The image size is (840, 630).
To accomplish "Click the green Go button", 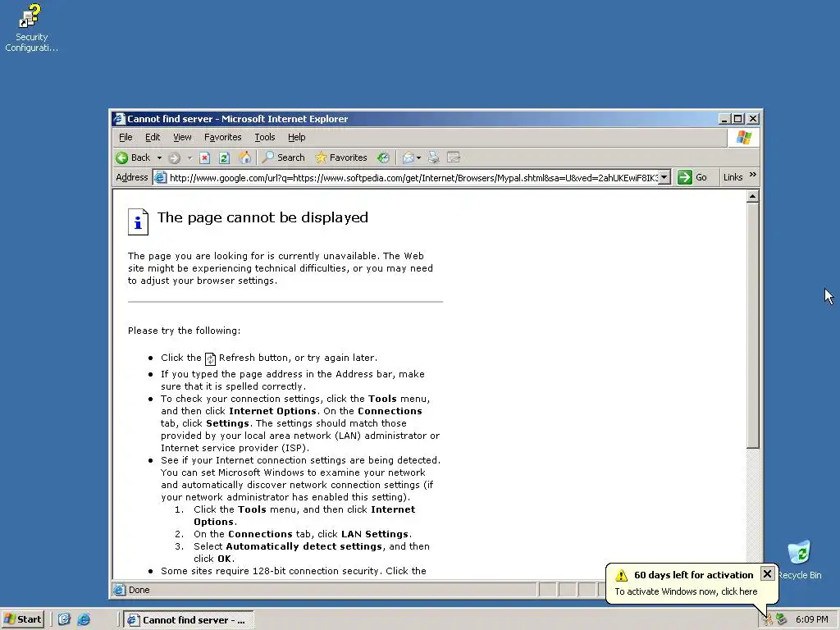I will 692,177.
